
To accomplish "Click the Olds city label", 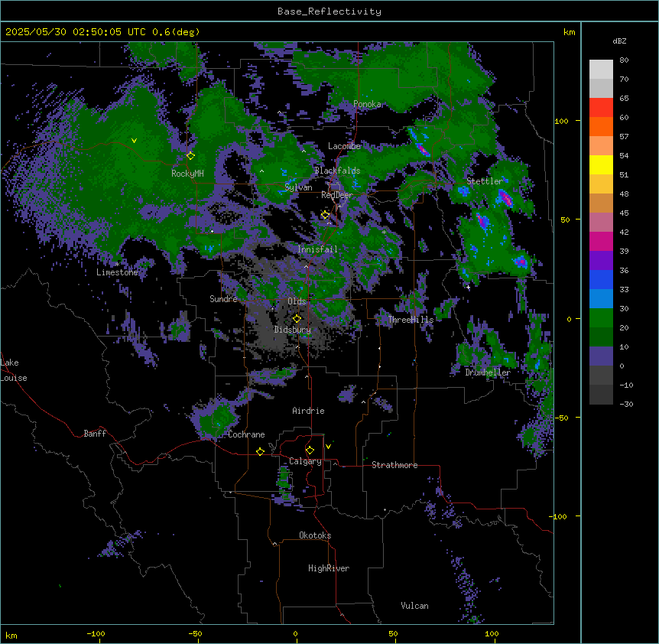I will click(297, 301).
